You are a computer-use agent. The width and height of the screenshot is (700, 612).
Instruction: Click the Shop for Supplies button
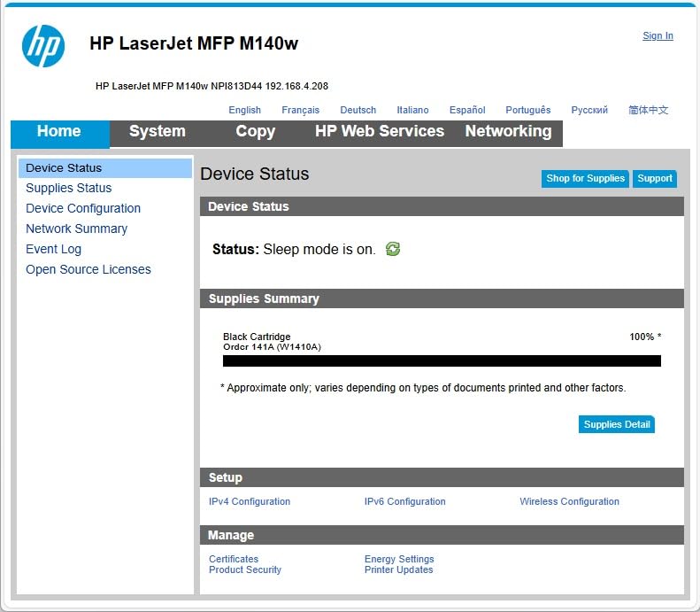point(585,179)
